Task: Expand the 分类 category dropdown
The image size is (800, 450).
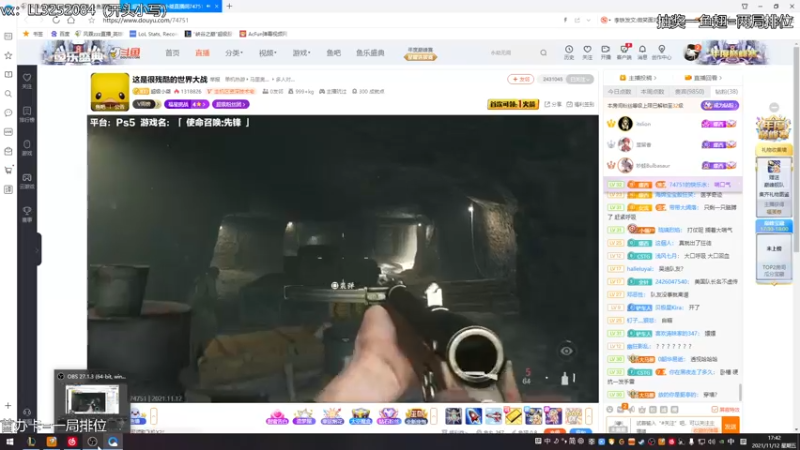Action: (234, 53)
